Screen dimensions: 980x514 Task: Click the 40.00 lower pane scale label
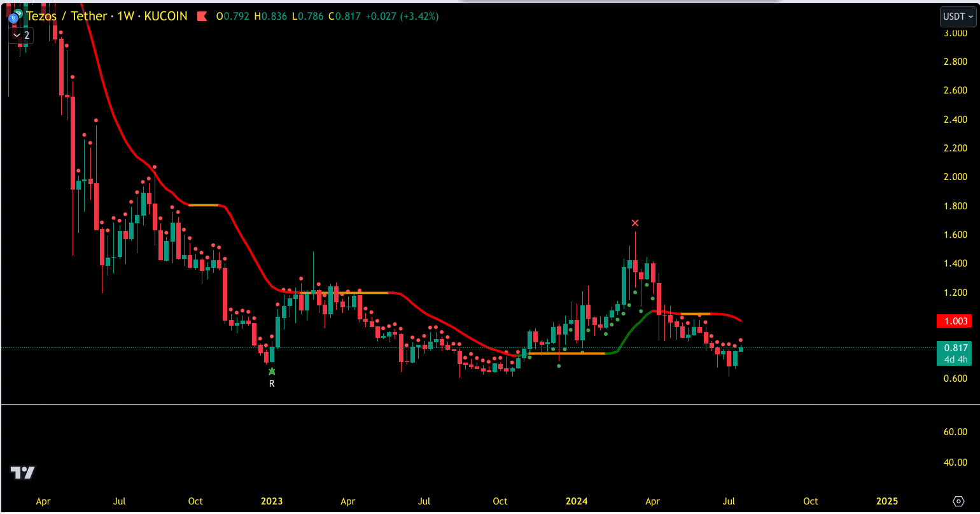(x=955, y=462)
